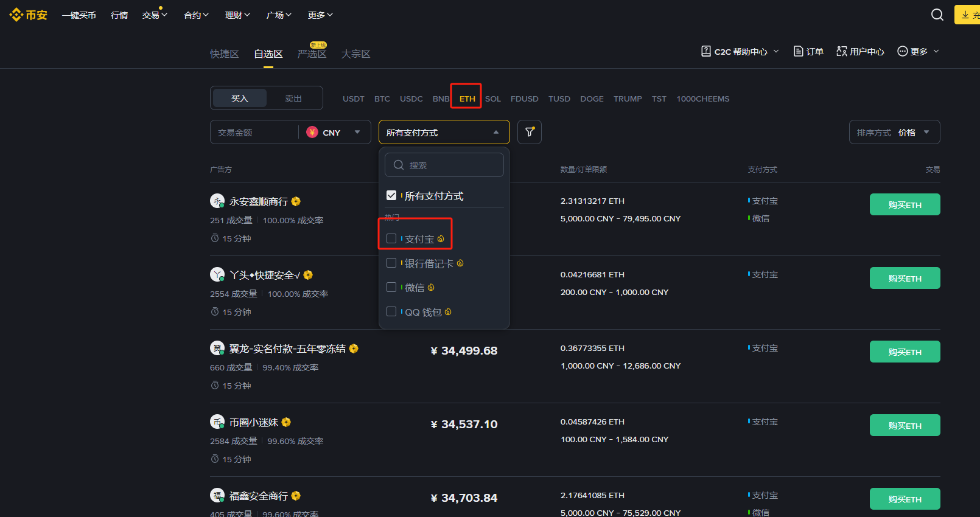Click avatar of 永安鑫顺商行
This screenshot has height=517, width=980.
217,201
